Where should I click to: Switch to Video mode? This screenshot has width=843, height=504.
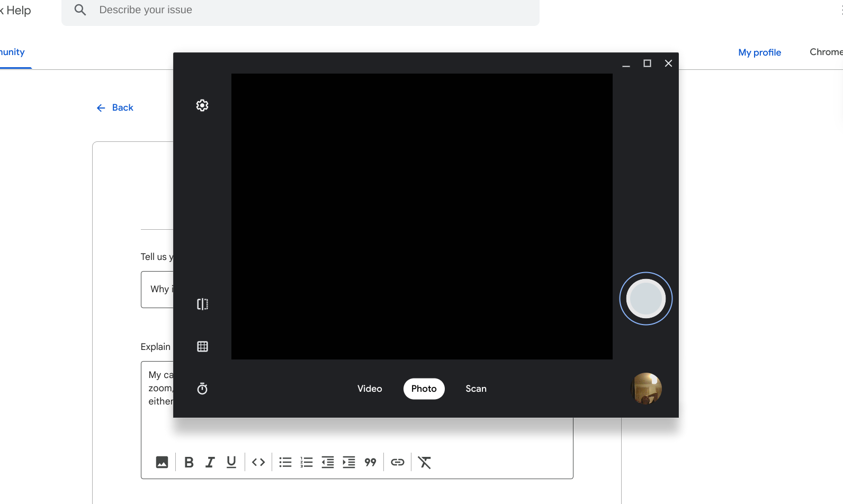[370, 389]
